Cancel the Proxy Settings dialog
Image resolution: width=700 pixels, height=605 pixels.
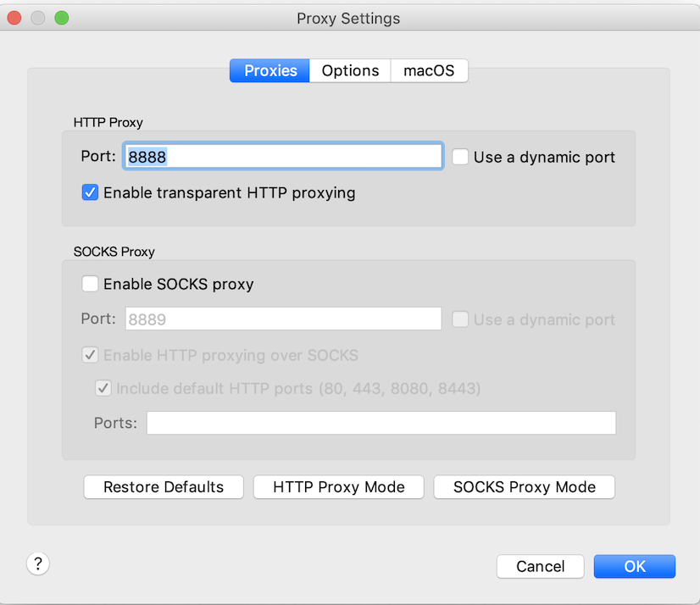(540, 566)
